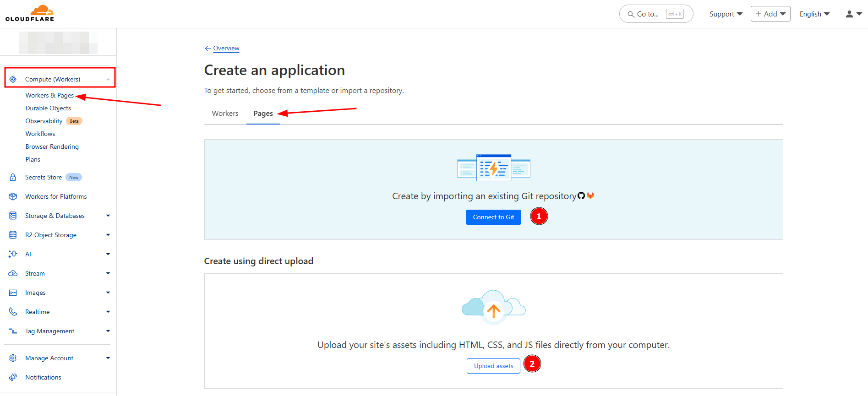Click the Secrets Store lock icon
This screenshot has width=868, height=396.
pyautogui.click(x=13, y=177)
